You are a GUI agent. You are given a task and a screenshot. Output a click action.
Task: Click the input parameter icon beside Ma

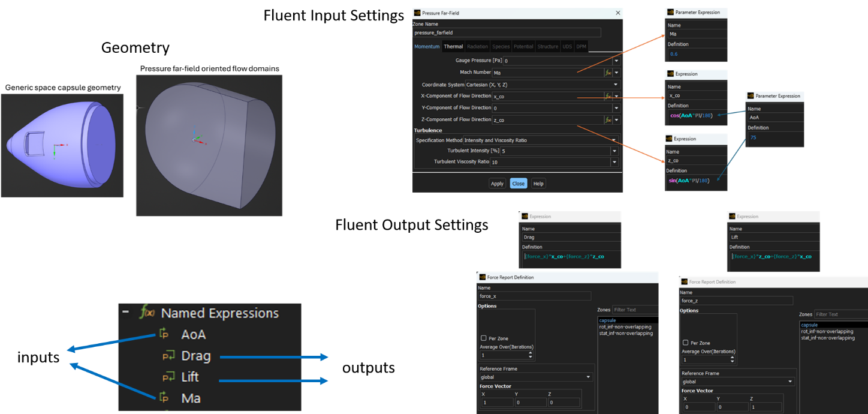point(165,398)
